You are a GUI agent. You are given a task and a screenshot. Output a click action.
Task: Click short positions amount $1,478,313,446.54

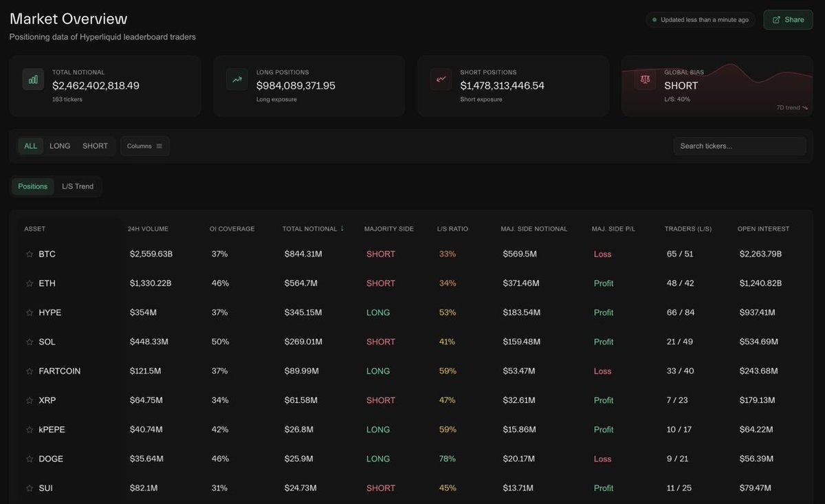pos(502,86)
